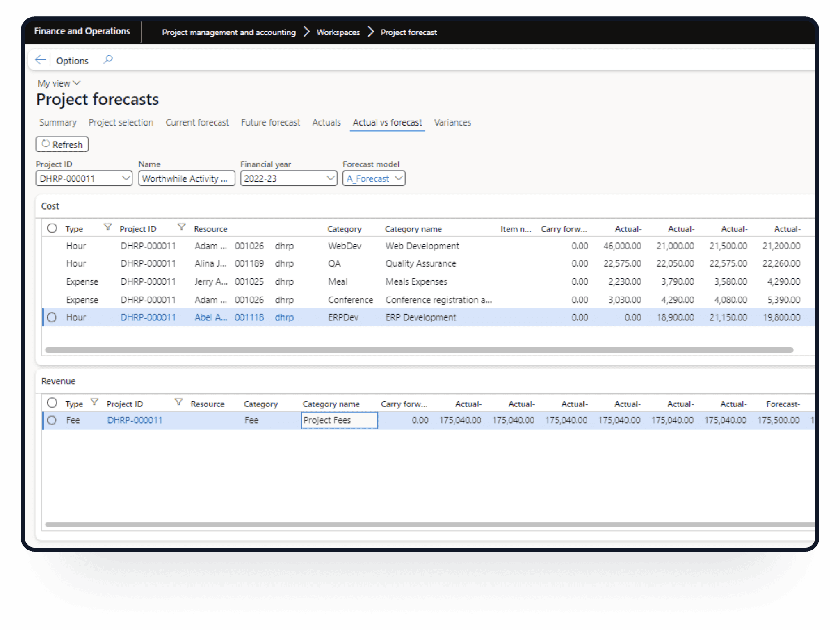Click the Project Fees category name field
The width and height of the screenshot is (840, 630).
339,420
